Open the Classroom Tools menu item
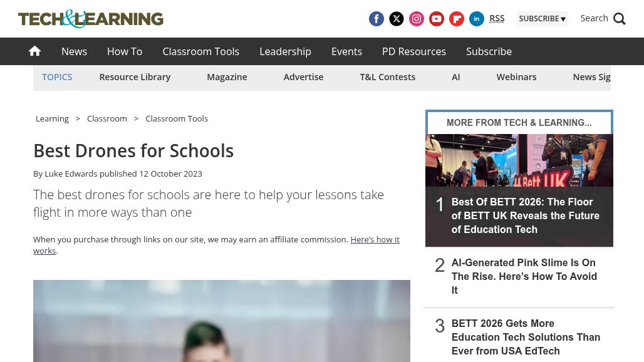 (x=200, y=51)
